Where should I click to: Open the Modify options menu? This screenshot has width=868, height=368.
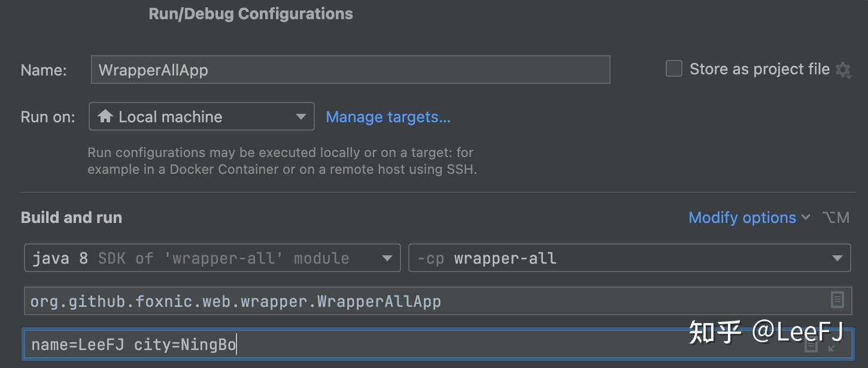[742, 218]
